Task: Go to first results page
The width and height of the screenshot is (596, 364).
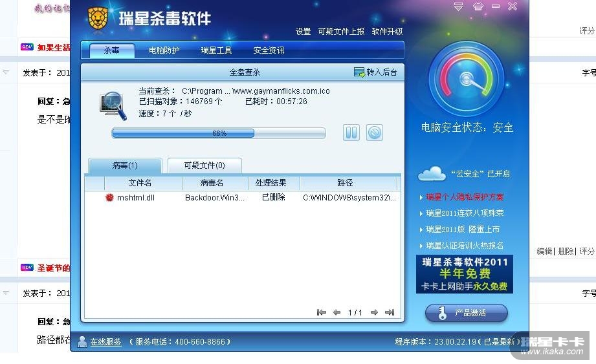Action: [321, 312]
